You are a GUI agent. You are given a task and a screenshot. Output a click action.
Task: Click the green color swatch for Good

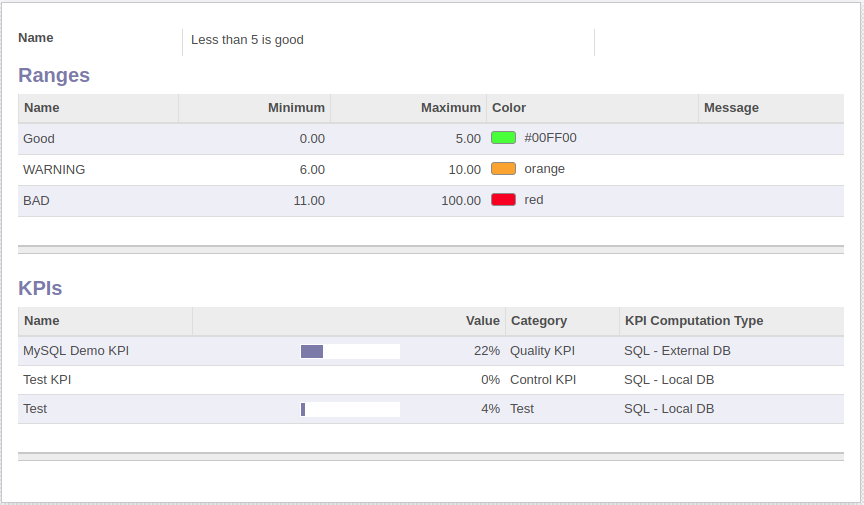tap(503, 138)
